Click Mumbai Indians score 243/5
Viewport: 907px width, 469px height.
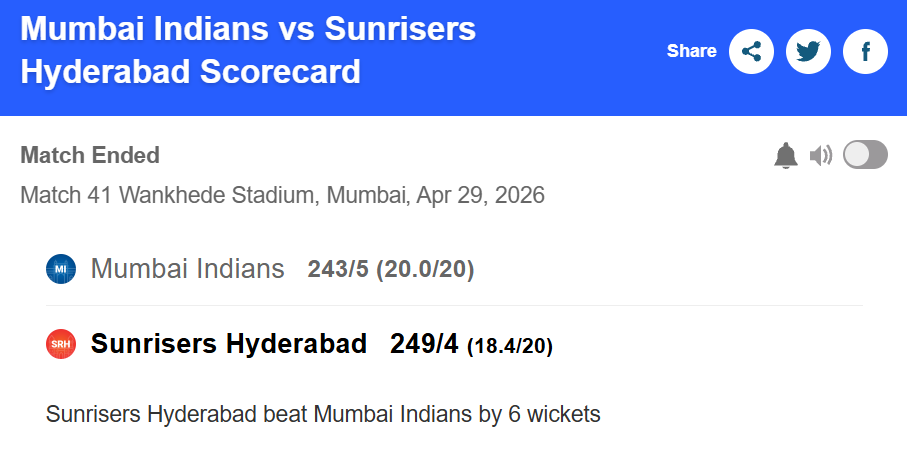[x=338, y=270]
